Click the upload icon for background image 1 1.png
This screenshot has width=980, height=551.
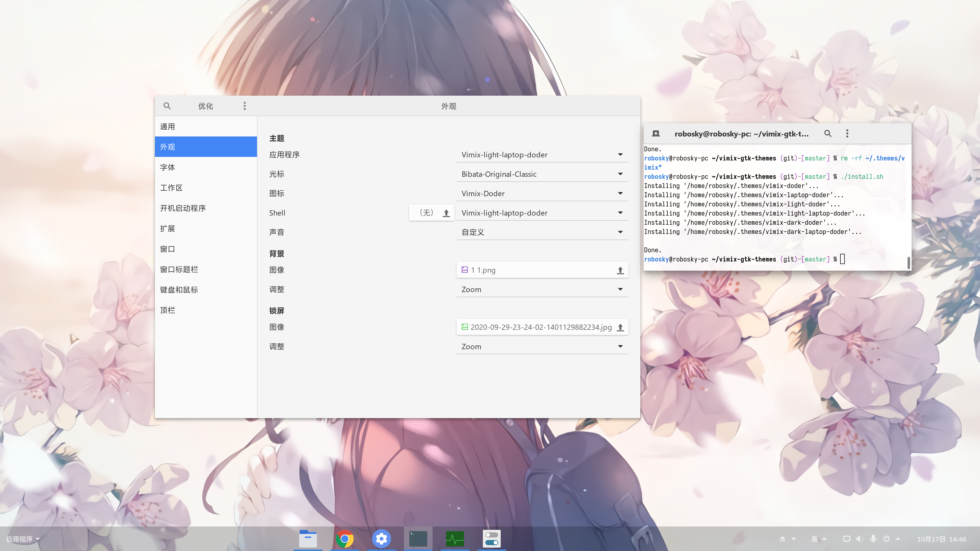point(620,270)
